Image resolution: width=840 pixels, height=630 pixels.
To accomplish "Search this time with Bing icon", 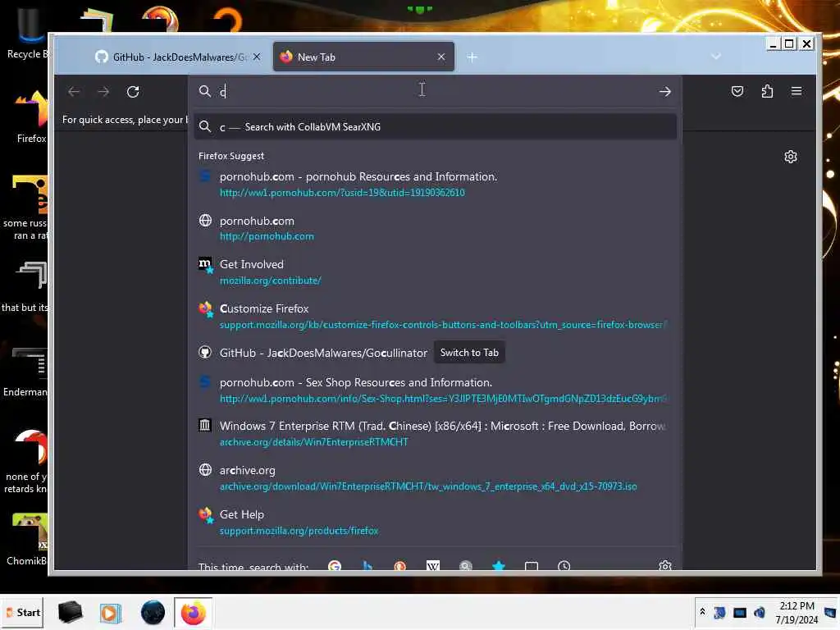I will [367, 566].
